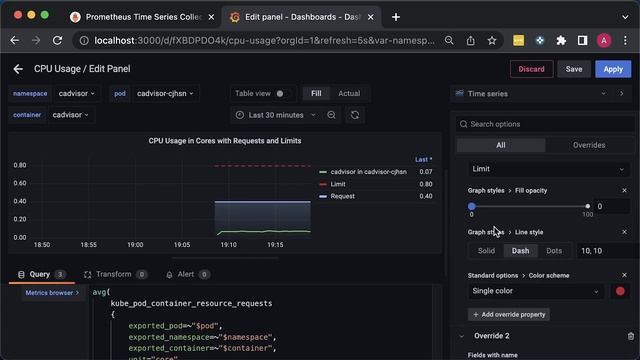This screenshot has height=360, width=640.
Task: Collapse the options pane with the right chevron
Action: coord(622,93)
